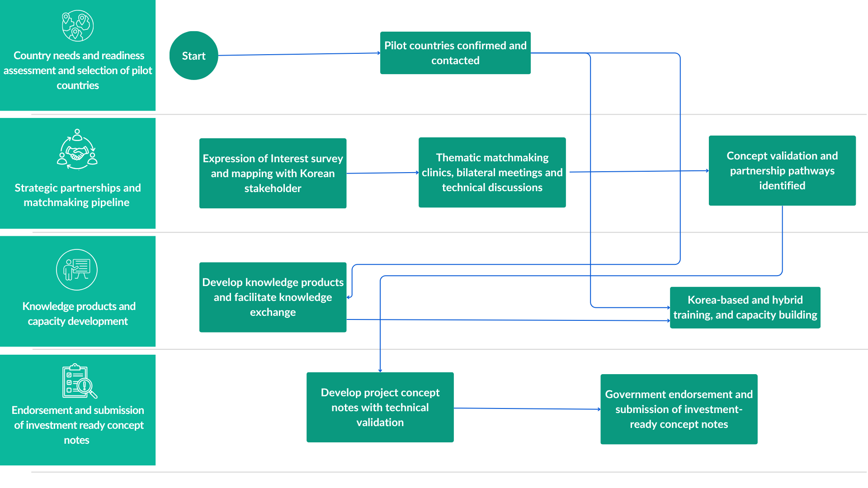868x488 pixels.
Task: Select Develop knowledge products box
Action: coord(273,297)
